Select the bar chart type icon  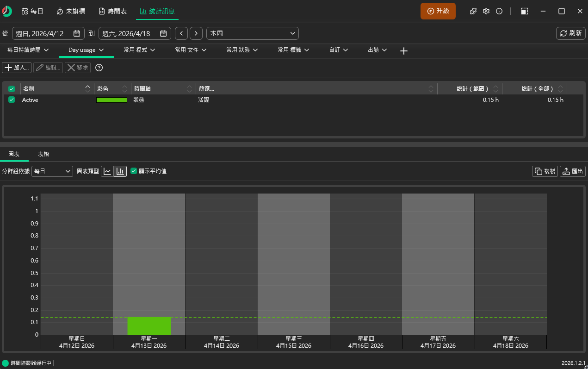point(120,171)
